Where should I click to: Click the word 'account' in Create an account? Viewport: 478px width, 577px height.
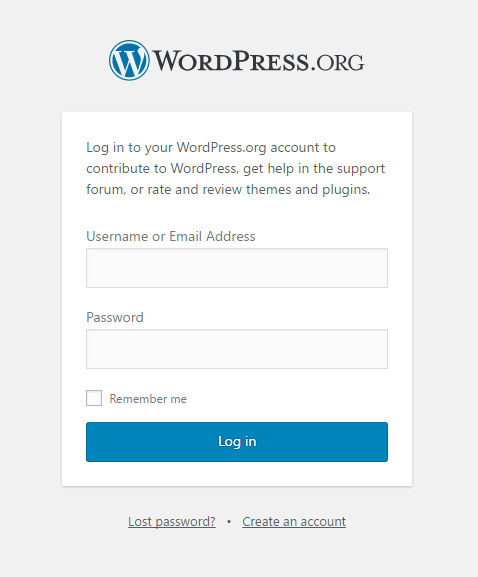coord(323,522)
